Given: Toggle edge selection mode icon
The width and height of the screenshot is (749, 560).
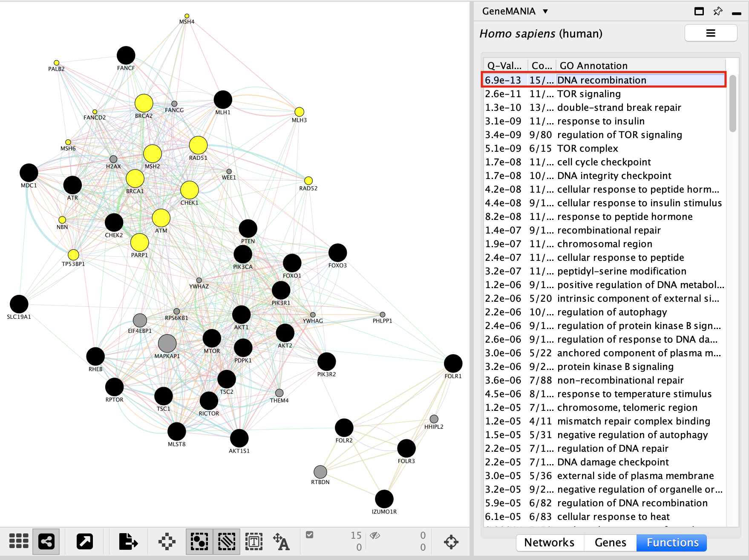Looking at the screenshot, I should (227, 541).
